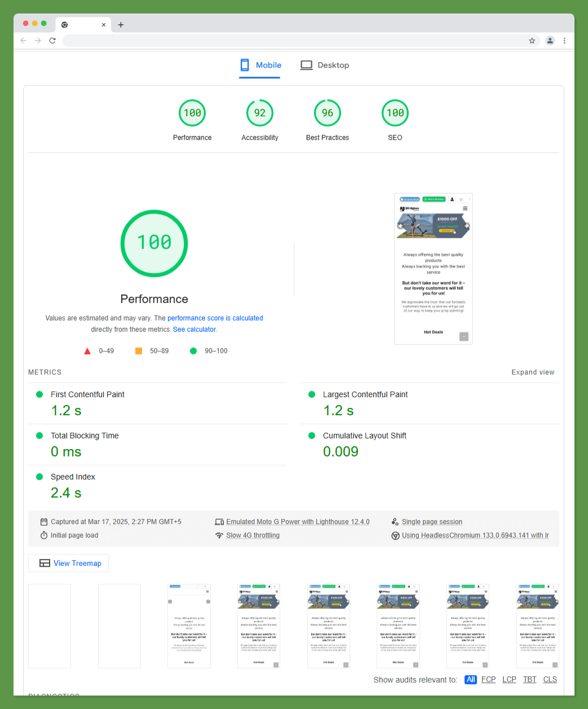
Task: Click the red 0–49 legend triangle
Action: pyautogui.click(x=87, y=351)
